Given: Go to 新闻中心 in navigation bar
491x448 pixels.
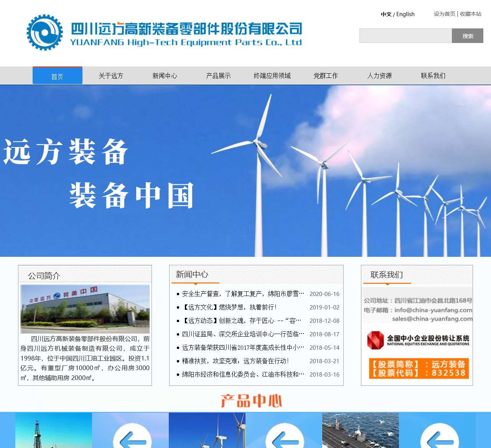Looking at the screenshot, I should [x=165, y=76].
